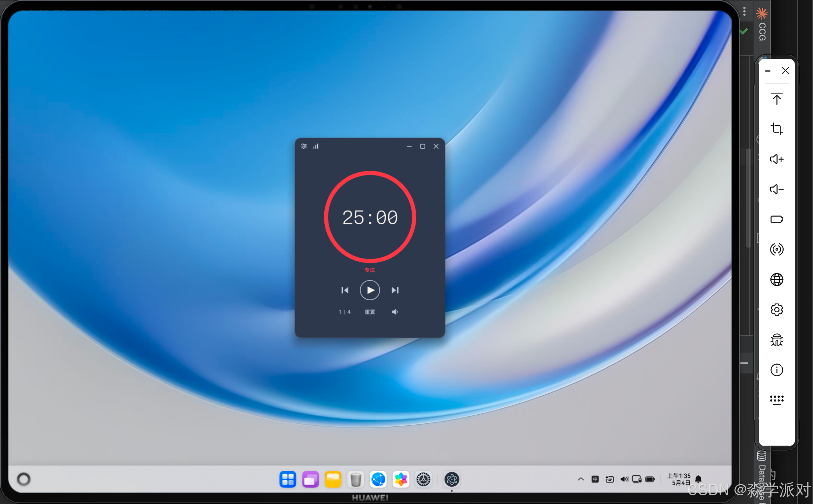The width and height of the screenshot is (813, 504).
Task: Click the battery icon in system tray
Action: [650, 479]
